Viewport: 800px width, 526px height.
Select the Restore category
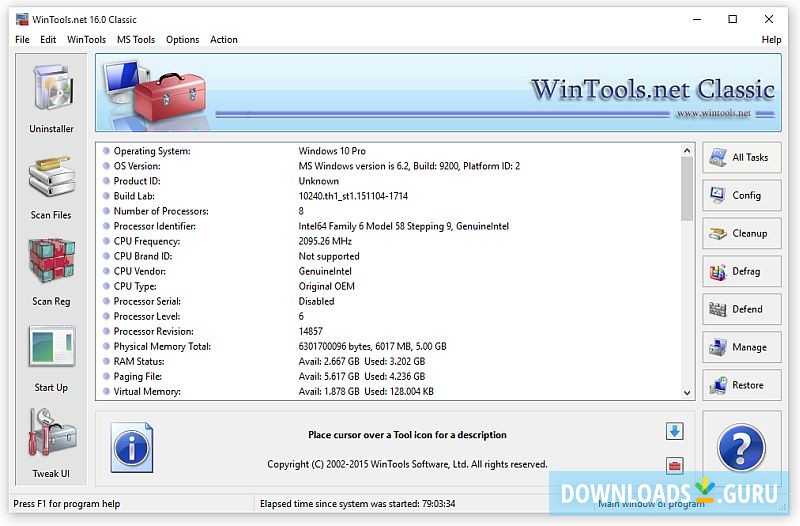(x=741, y=385)
